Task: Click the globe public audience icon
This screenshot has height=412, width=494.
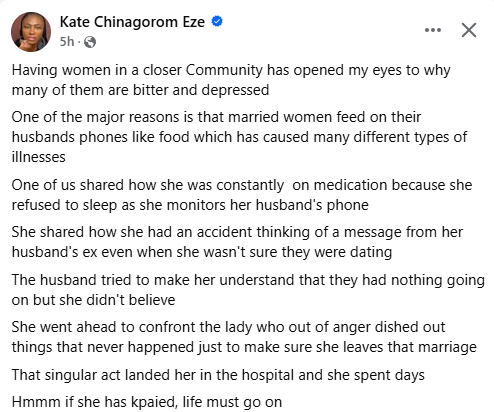Action: pos(90,42)
